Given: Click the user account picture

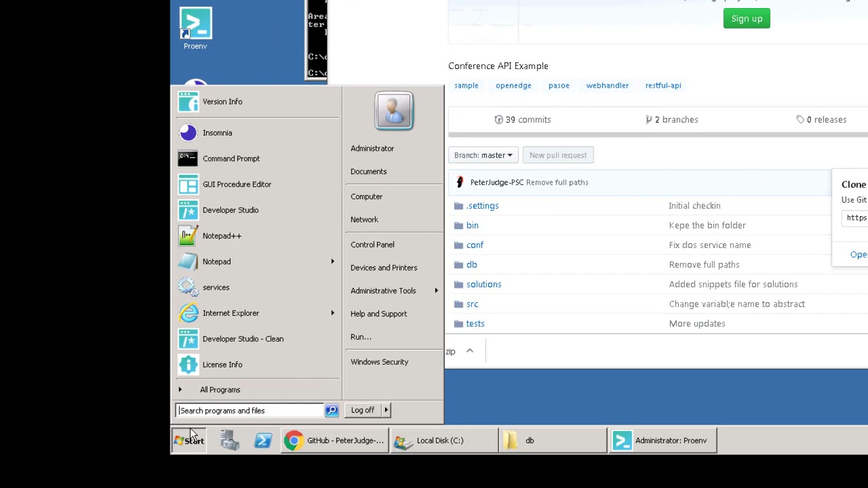Looking at the screenshot, I should [x=394, y=110].
